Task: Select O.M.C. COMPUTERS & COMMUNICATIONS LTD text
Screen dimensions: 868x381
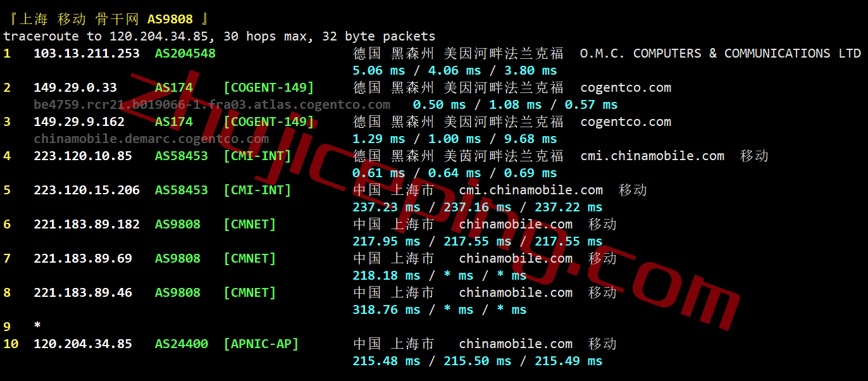Action: point(721,53)
